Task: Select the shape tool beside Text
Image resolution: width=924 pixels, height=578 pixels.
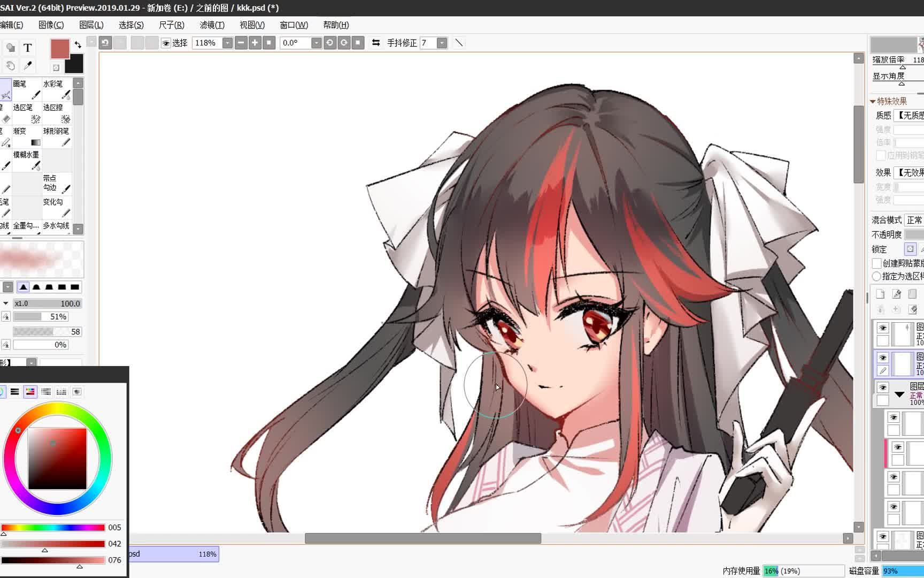Action: [x=10, y=48]
